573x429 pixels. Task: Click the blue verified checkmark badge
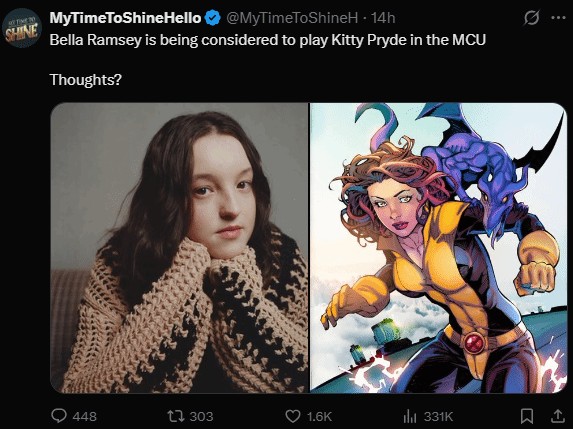tap(212, 18)
